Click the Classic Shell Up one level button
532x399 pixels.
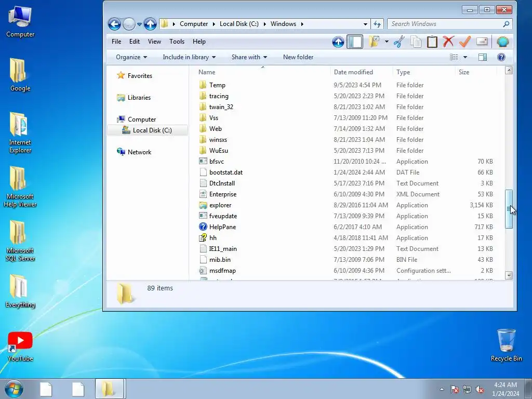pos(338,42)
